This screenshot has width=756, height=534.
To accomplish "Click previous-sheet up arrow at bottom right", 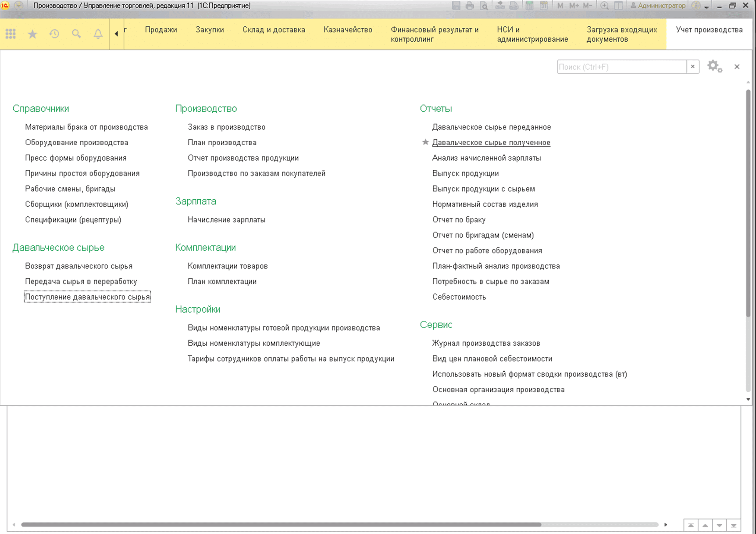I will click(x=705, y=525).
